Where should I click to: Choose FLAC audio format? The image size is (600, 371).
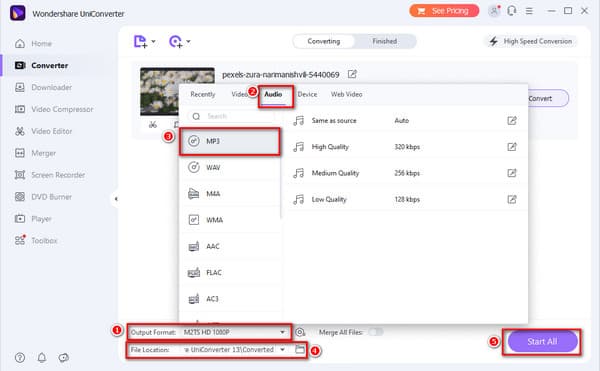click(230, 273)
